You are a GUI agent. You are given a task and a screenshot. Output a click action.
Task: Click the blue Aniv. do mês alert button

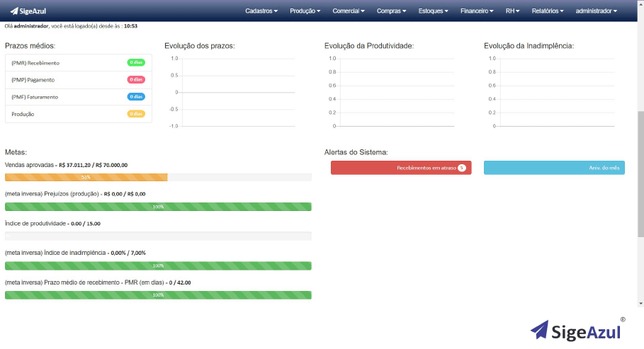pyautogui.click(x=554, y=168)
